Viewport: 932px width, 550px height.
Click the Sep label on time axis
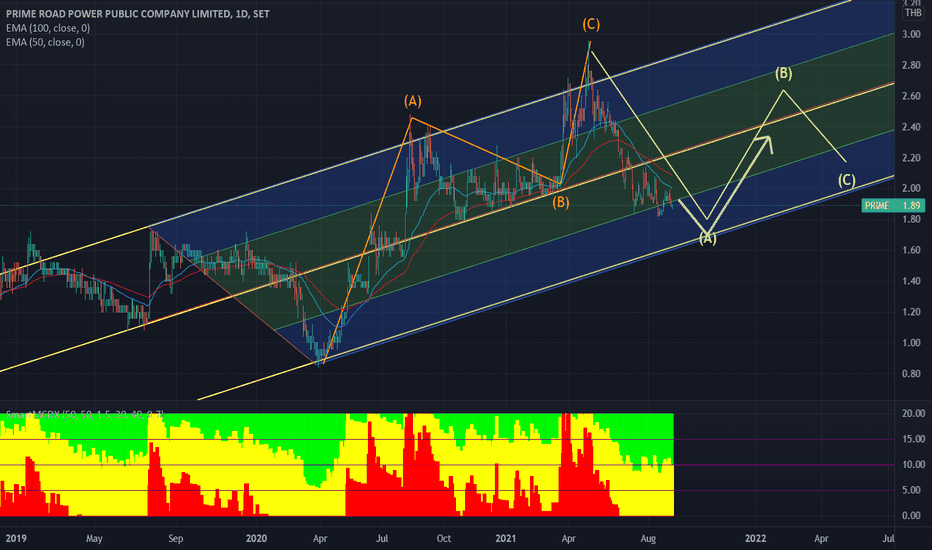click(175, 539)
